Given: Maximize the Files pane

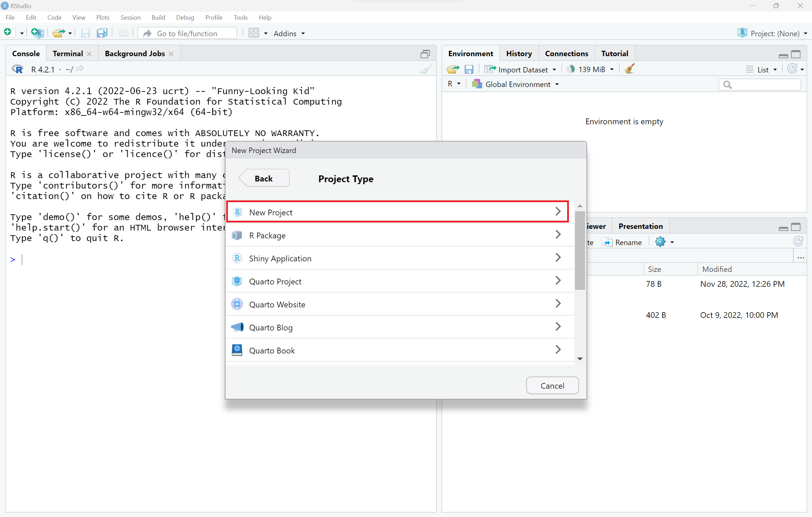Looking at the screenshot, I should 796,227.
